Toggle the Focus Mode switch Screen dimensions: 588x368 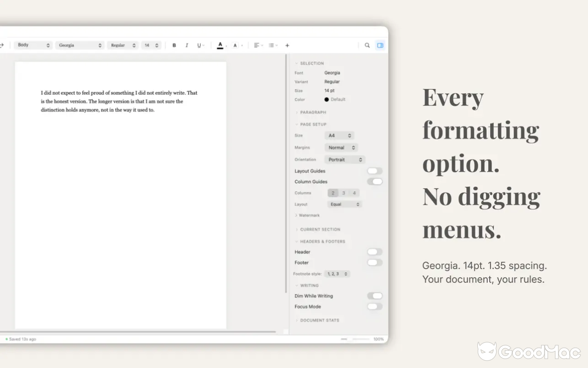pos(375,307)
